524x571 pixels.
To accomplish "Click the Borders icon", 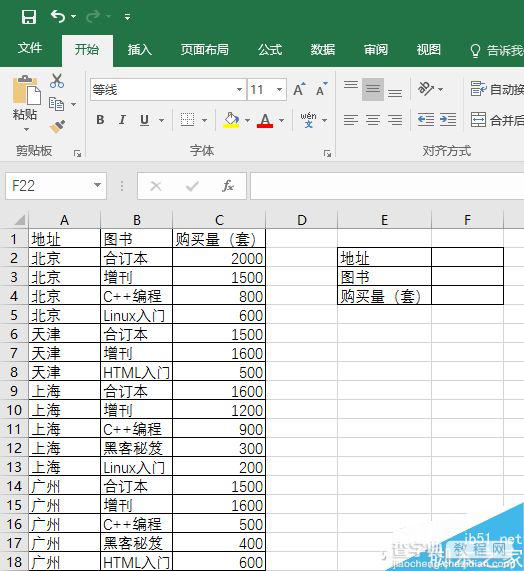I will (188, 120).
